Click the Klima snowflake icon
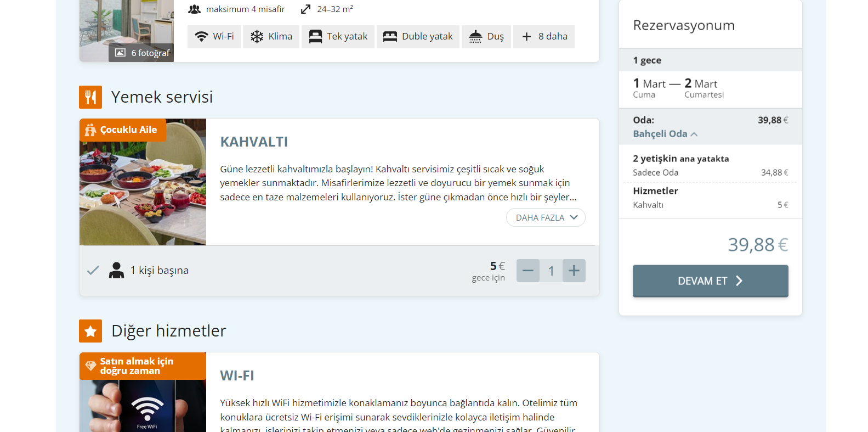Screen dimensions: 868x432 click(x=257, y=37)
